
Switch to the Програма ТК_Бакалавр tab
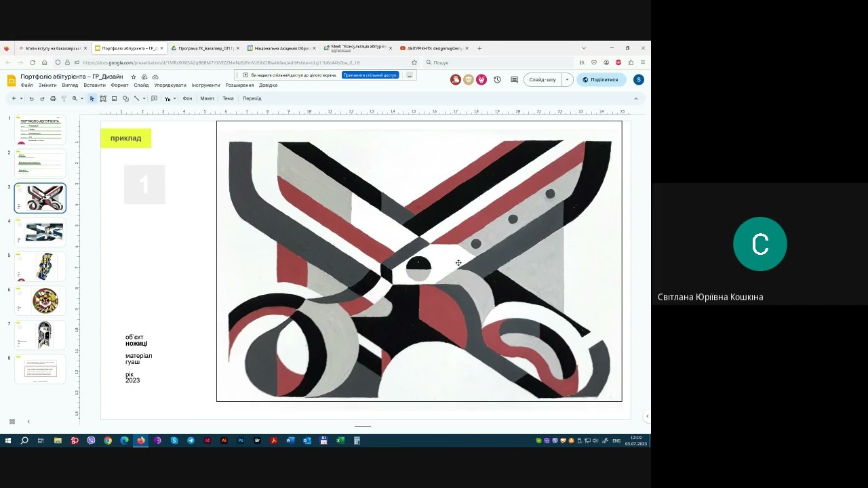point(205,48)
